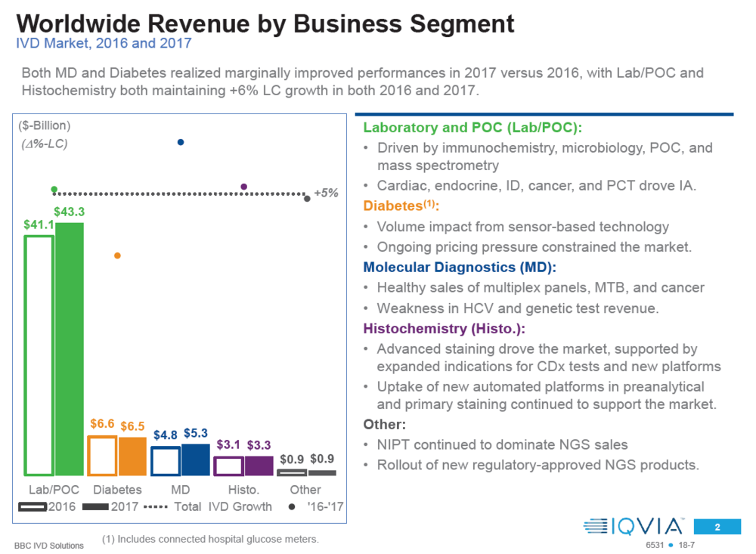Click the '$5.3' MD value label
The height and width of the screenshot is (554, 756).
[x=196, y=433]
